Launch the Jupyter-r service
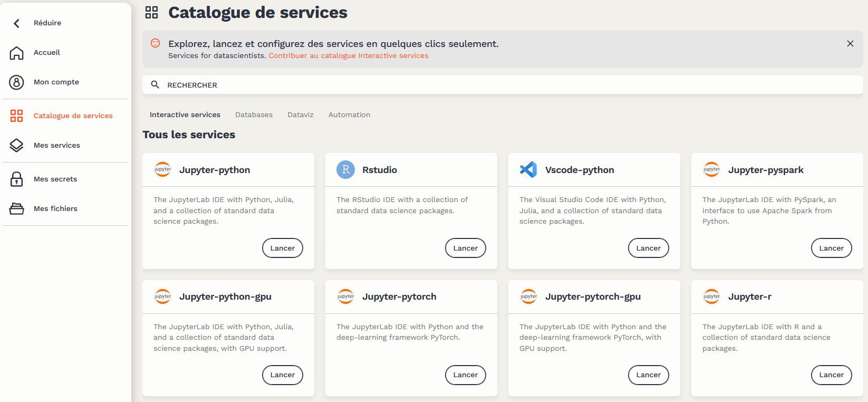The height and width of the screenshot is (402, 868). [x=831, y=375]
